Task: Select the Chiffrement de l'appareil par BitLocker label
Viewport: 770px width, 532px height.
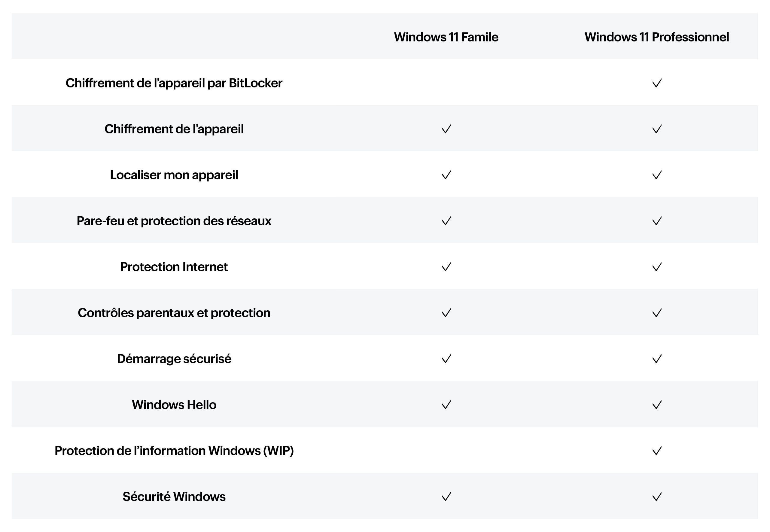Action: [174, 83]
